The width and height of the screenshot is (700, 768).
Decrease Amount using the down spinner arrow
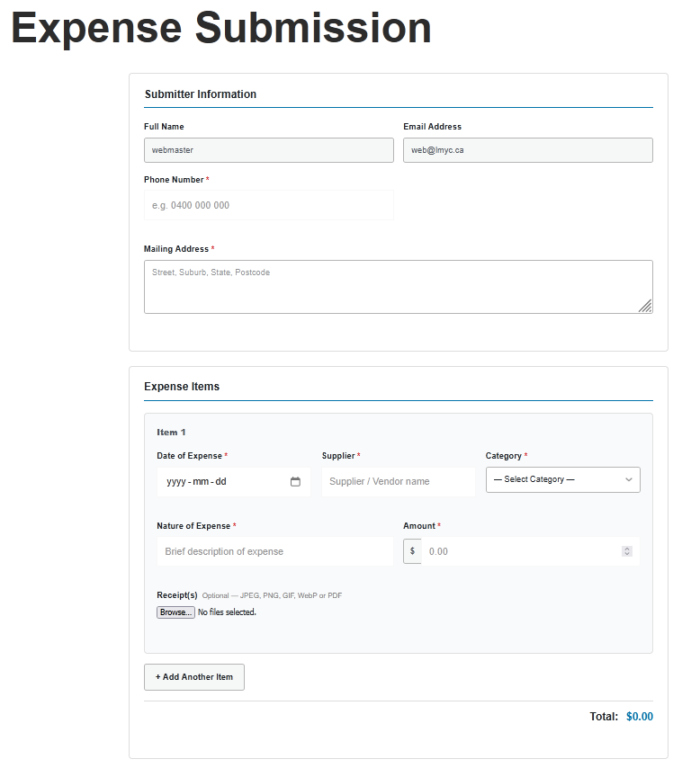(x=627, y=554)
